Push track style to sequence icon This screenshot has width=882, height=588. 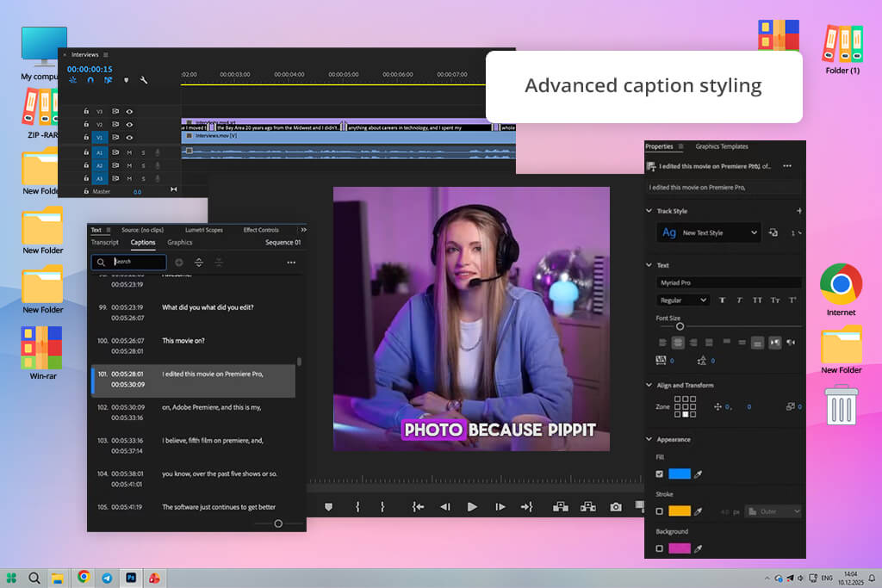pyautogui.click(x=773, y=232)
